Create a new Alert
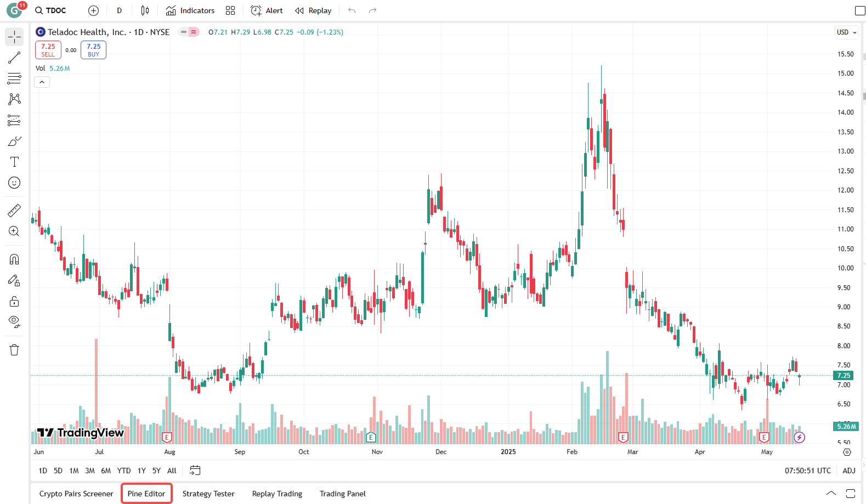This screenshot has width=866, height=504. pos(267,10)
